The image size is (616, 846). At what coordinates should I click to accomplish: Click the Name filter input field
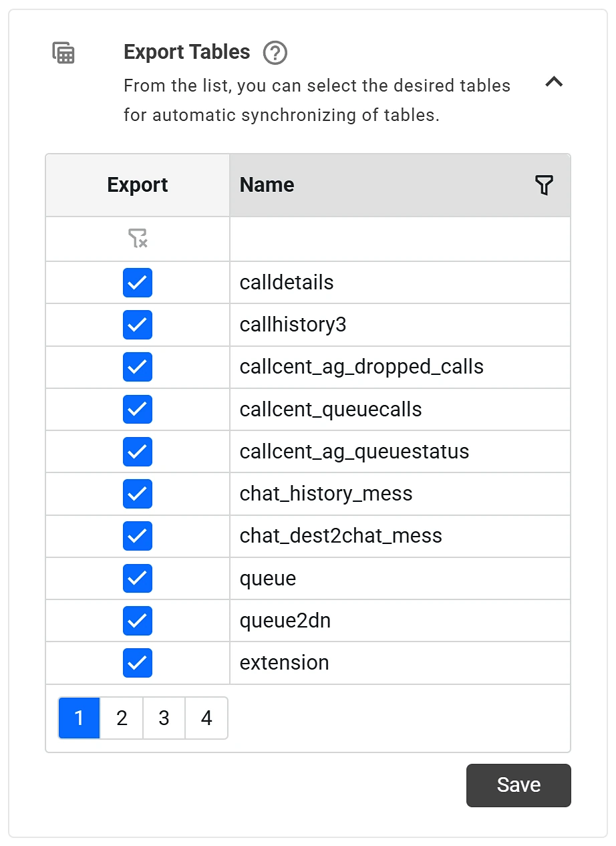[x=400, y=239]
